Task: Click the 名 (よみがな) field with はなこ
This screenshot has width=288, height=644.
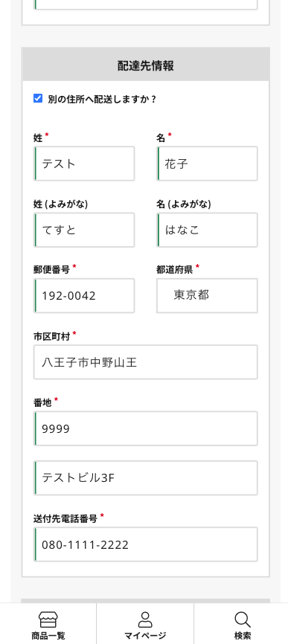Action: (x=207, y=230)
